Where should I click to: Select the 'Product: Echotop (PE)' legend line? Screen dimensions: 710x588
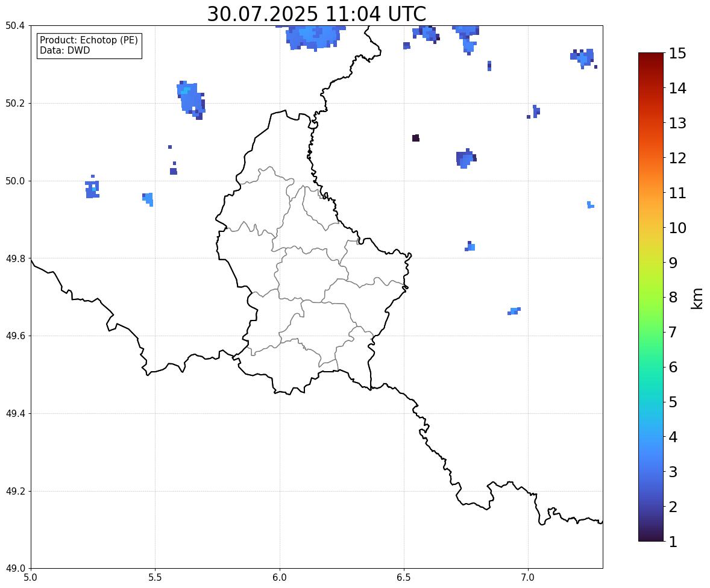tap(89, 40)
